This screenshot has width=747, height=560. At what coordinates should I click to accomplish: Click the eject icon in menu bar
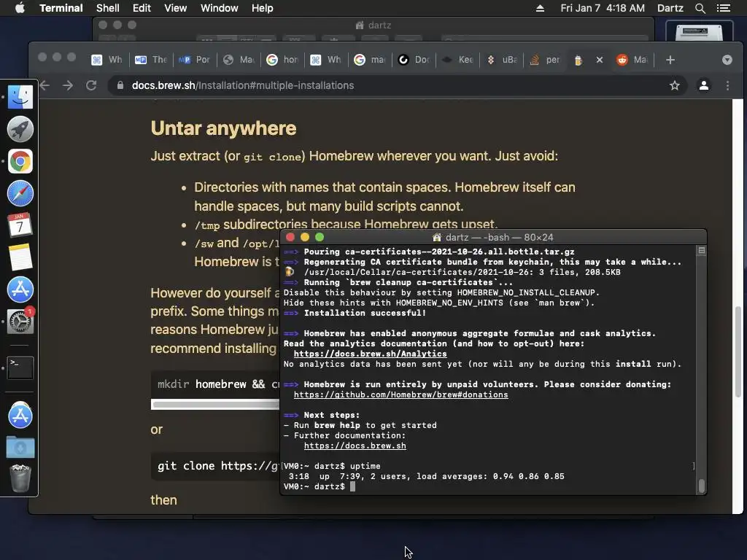pos(540,8)
